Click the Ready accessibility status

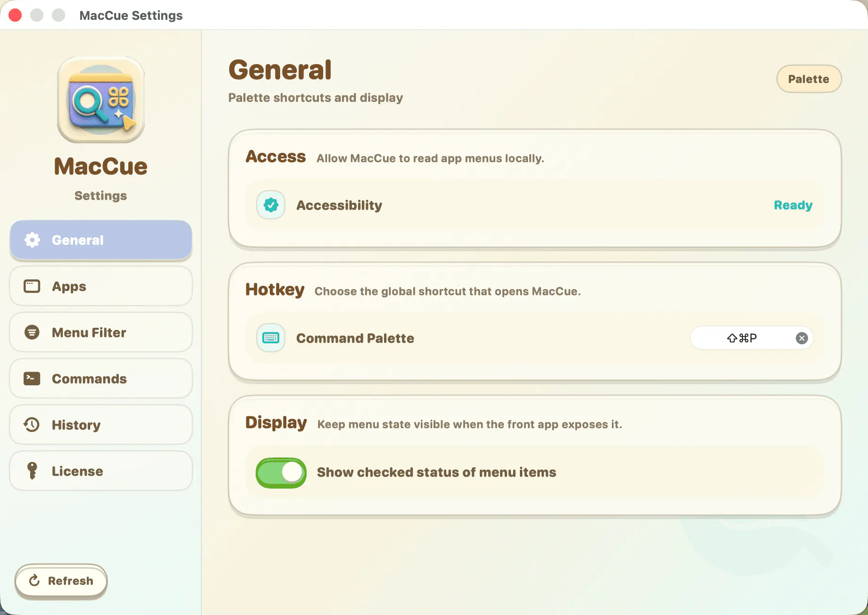coord(793,205)
